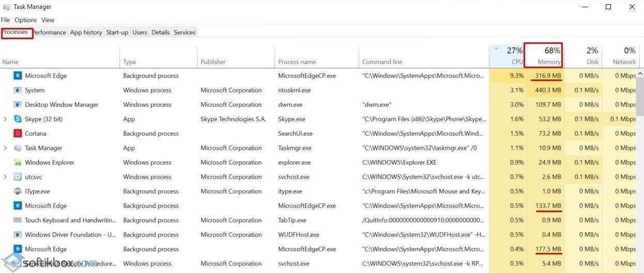This screenshot has width=644, height=273.
Task: Click the Task Manager title bar icon
Action: (x=6, y=7)
